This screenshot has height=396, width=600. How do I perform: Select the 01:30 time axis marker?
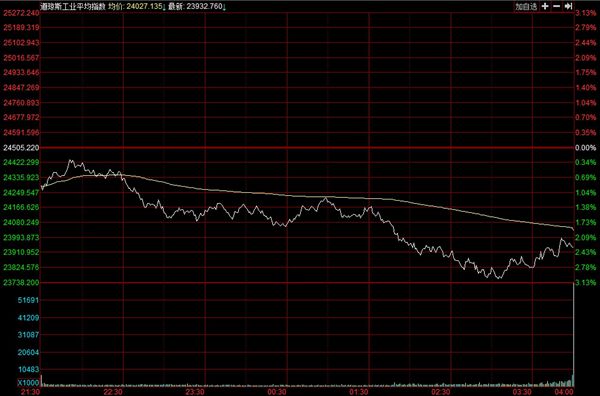point(359,392)
